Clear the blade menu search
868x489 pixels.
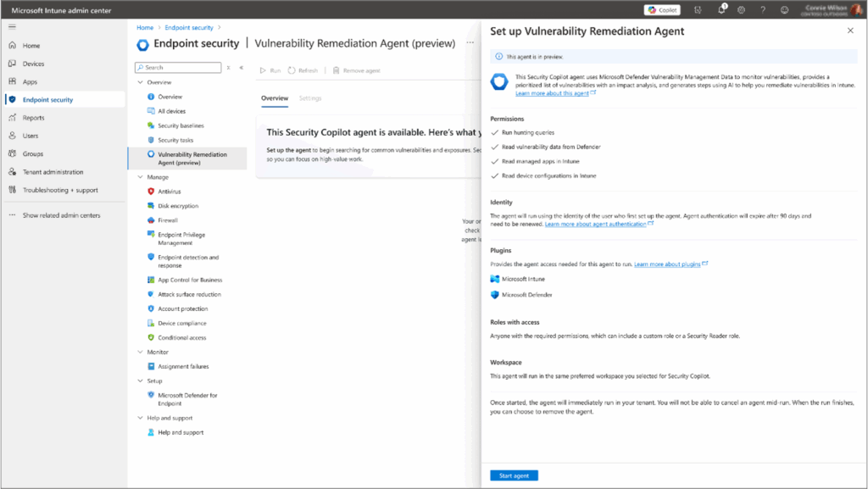tap(229, 68)
